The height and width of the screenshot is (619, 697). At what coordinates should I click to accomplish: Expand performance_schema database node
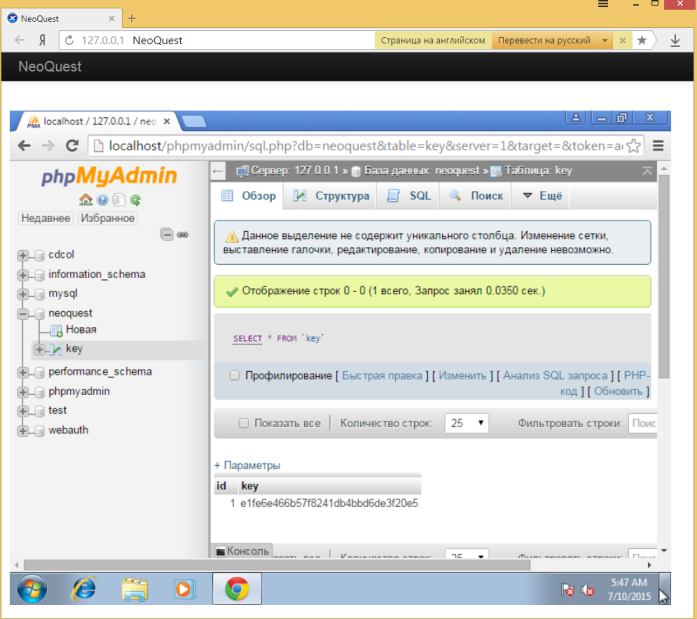23,372
